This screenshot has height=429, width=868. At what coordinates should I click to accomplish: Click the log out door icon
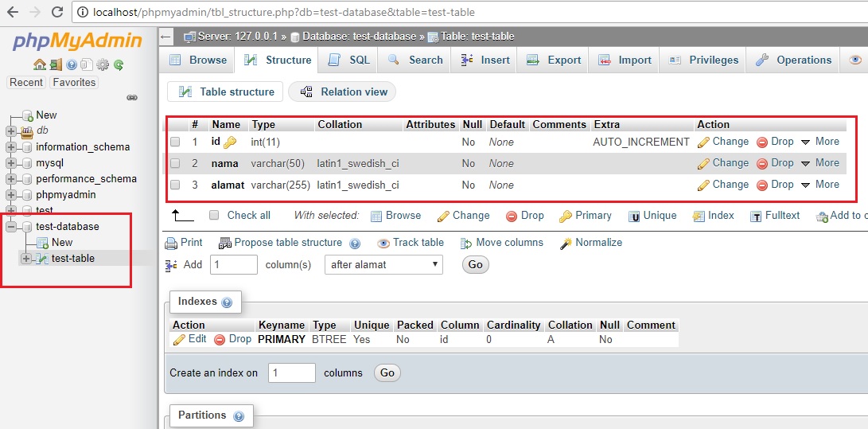click(x=56, y=64)
